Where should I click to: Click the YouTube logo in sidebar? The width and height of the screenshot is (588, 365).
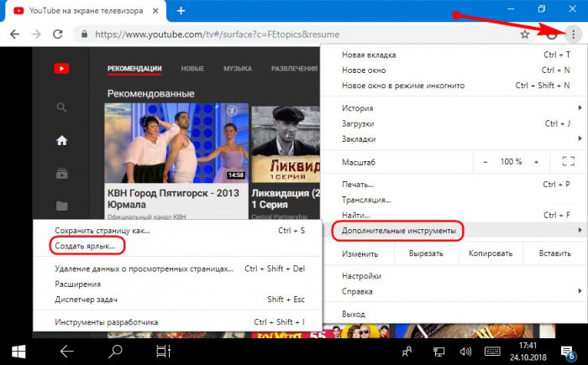point(61,69)
